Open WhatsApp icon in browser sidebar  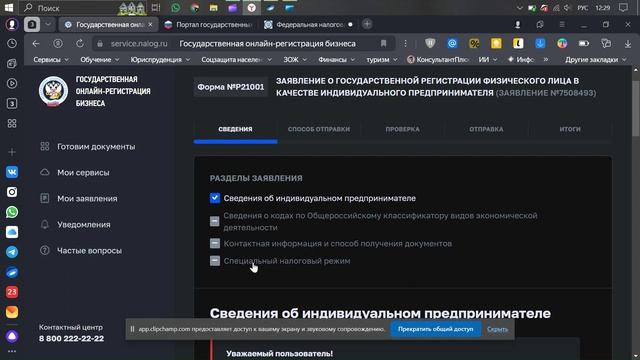click(12, 212)
